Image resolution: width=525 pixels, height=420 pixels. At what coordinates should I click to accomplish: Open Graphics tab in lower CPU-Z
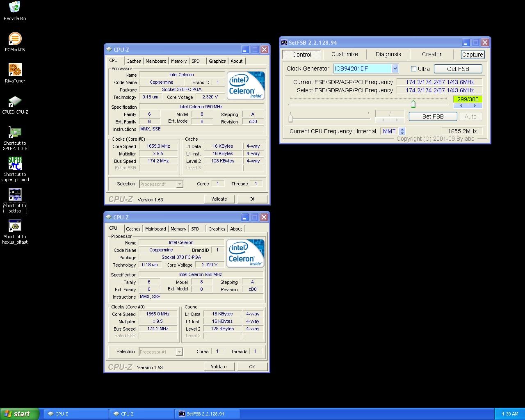[x=217, y=229]
